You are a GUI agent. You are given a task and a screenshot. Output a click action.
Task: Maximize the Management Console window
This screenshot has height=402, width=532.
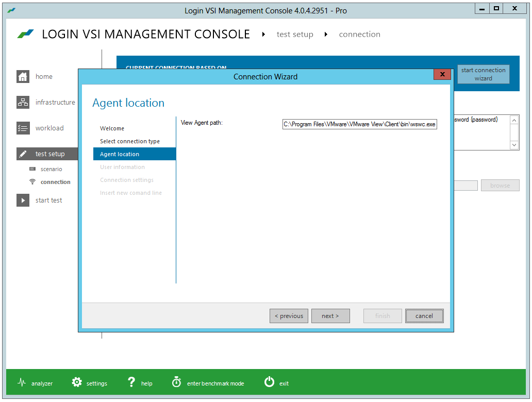coord(496,8)
